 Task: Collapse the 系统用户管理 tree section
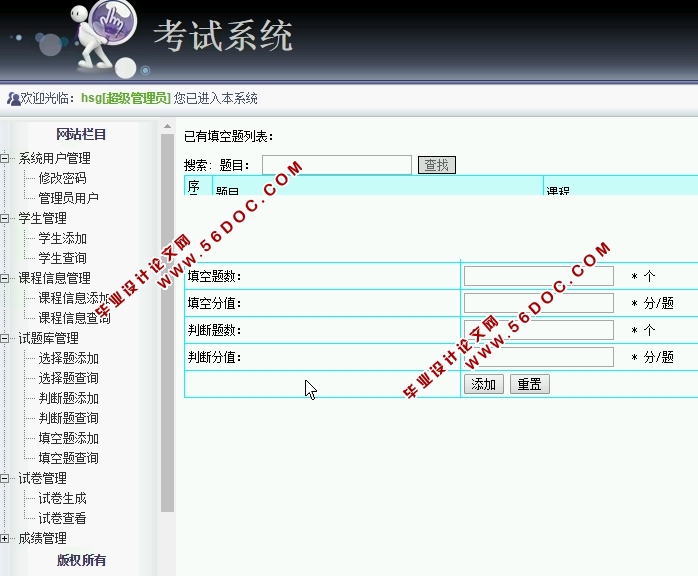coord(5,158)
